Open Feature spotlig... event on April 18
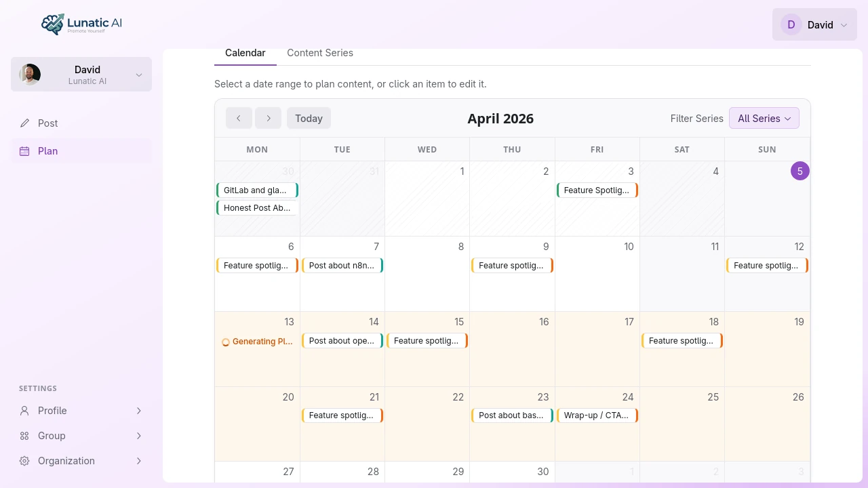The width and height of the screenshot is (868, 488). click(x=682, y=341)
